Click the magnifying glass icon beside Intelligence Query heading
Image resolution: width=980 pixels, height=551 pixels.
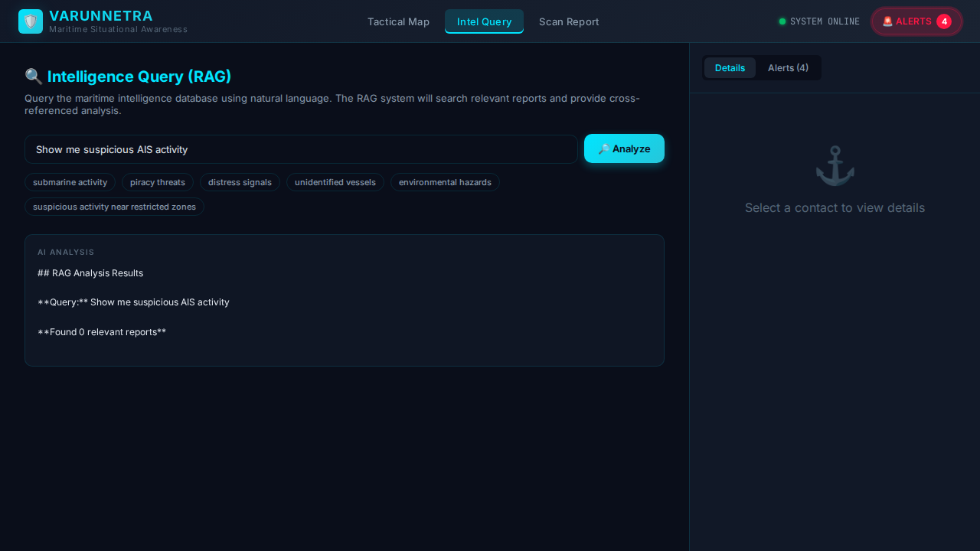33,77
